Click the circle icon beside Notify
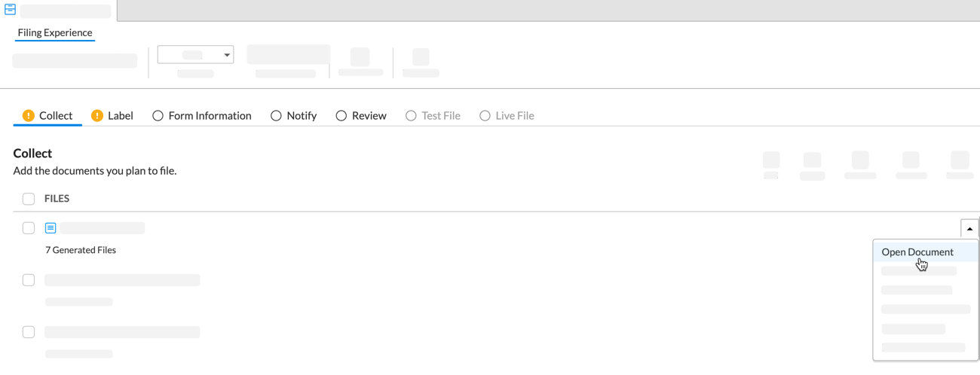The width and height of the screenshot is (980, 375). click(x=276, y=115)
